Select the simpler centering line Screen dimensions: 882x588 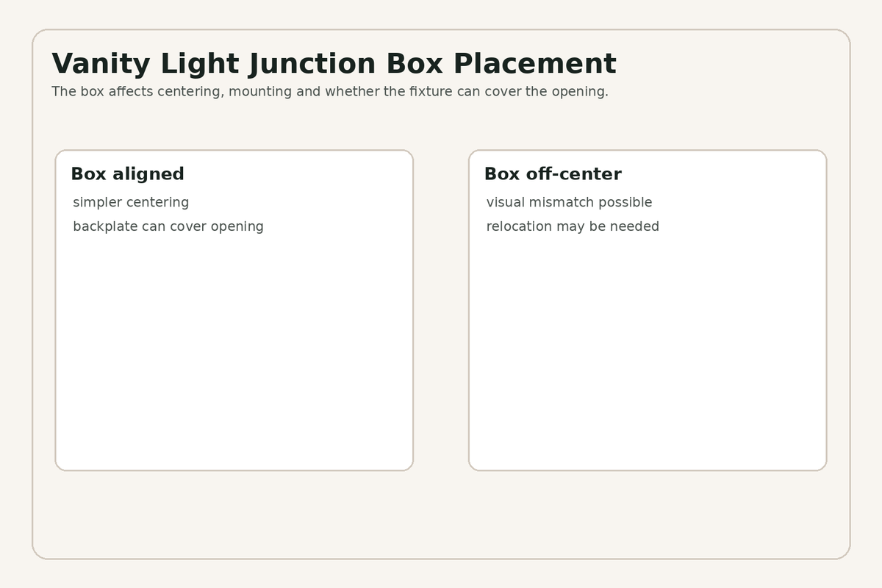point(131,202)
